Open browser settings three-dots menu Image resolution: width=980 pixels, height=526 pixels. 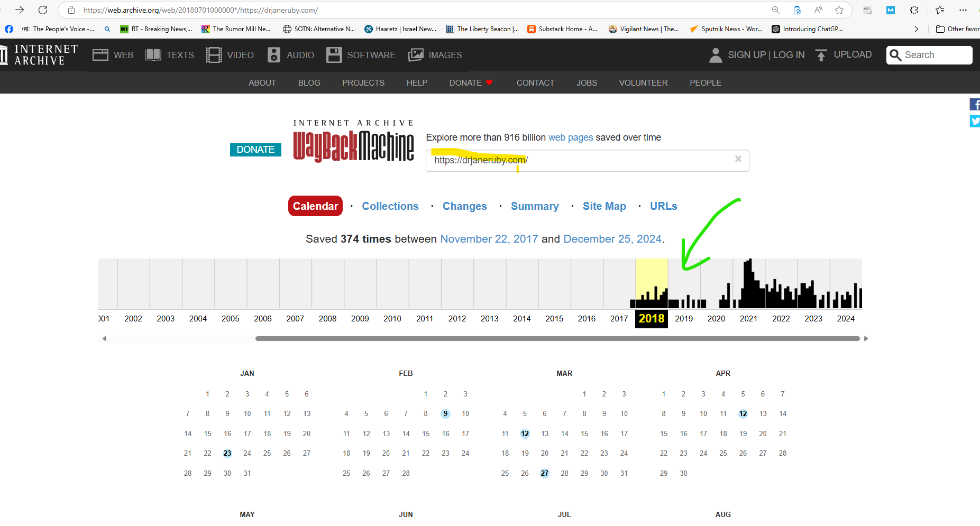963,10
